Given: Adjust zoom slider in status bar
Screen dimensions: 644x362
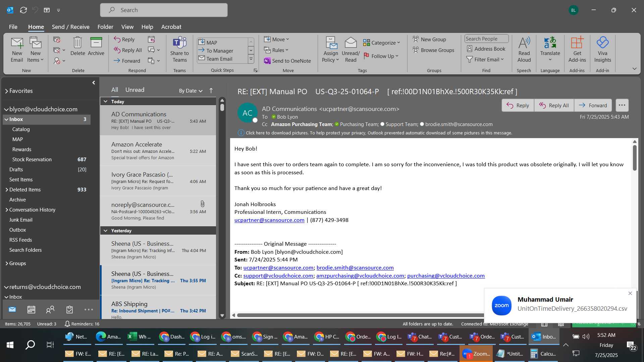Looking at the screenshot, I should (599, 324).
